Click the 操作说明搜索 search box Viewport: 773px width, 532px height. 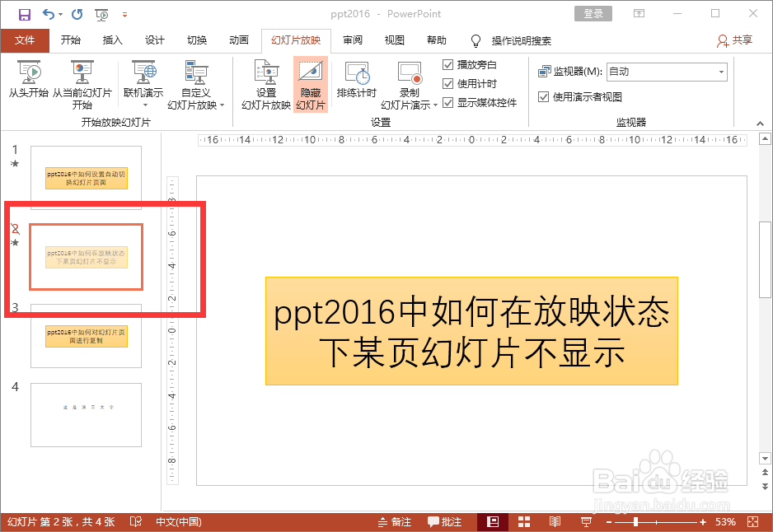pyautogui.click(x=521, y=41)
